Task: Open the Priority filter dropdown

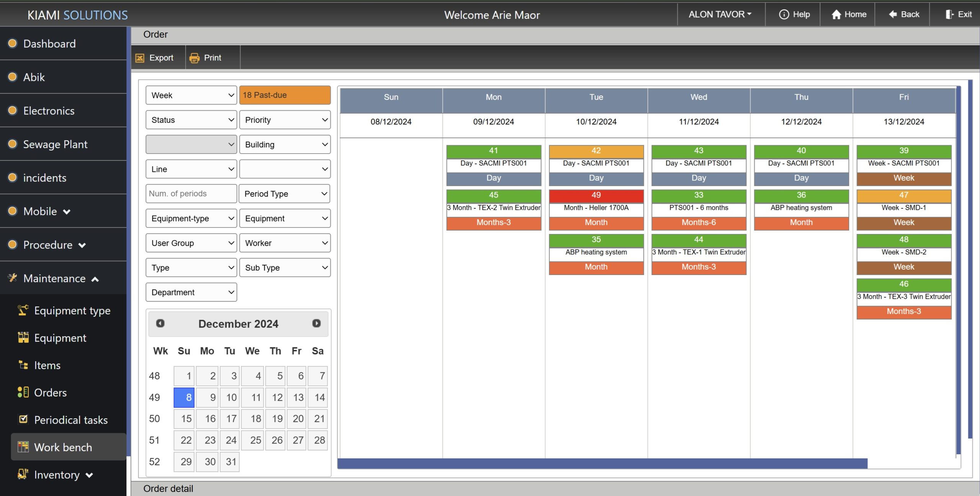Action: pyautogui.click(x=285, y=120)
